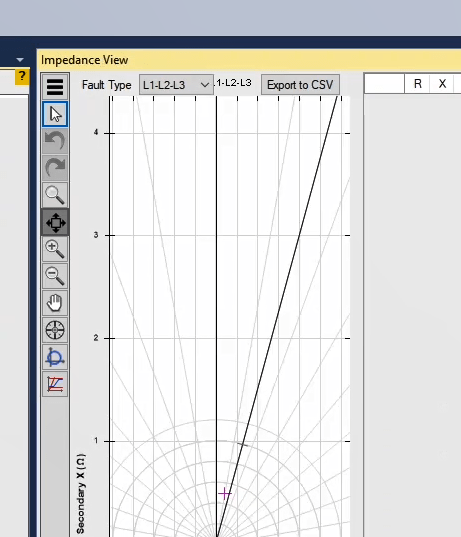
Task: Open the hamburger menu icon
Action: pos(55,87)
